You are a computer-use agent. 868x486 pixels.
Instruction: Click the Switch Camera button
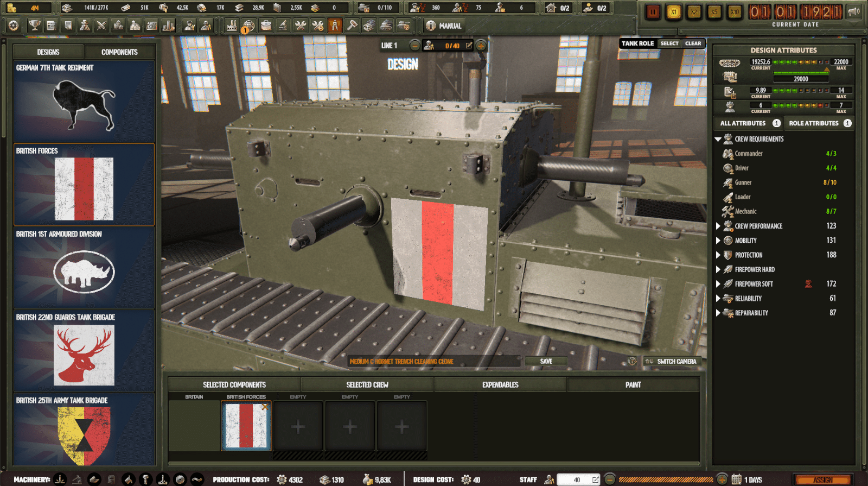(672, 361)
